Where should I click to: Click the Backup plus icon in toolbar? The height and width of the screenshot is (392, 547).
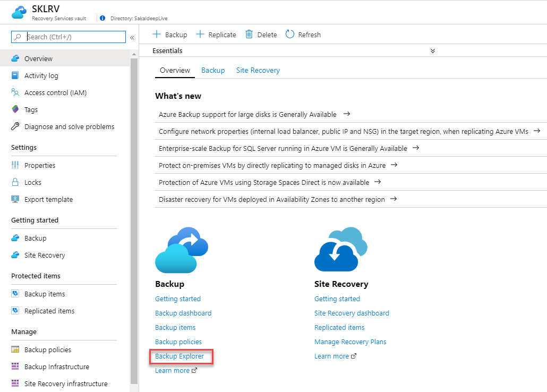point(157,34)
